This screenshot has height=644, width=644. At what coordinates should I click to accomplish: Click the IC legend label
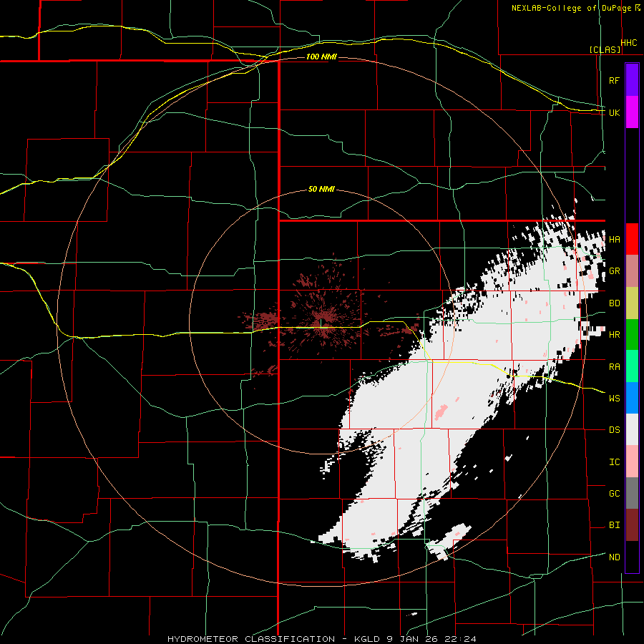(614, 462)
